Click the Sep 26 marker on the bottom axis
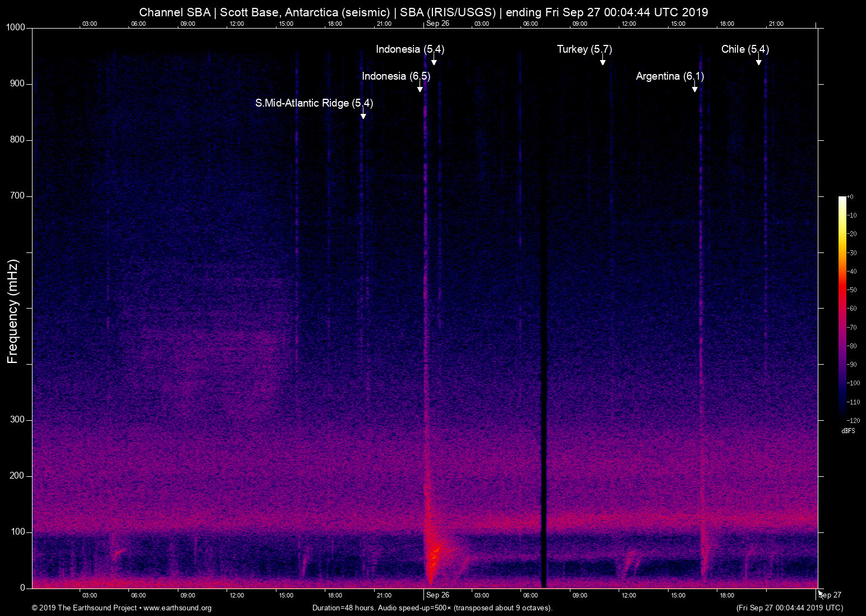 click(437, 595)
